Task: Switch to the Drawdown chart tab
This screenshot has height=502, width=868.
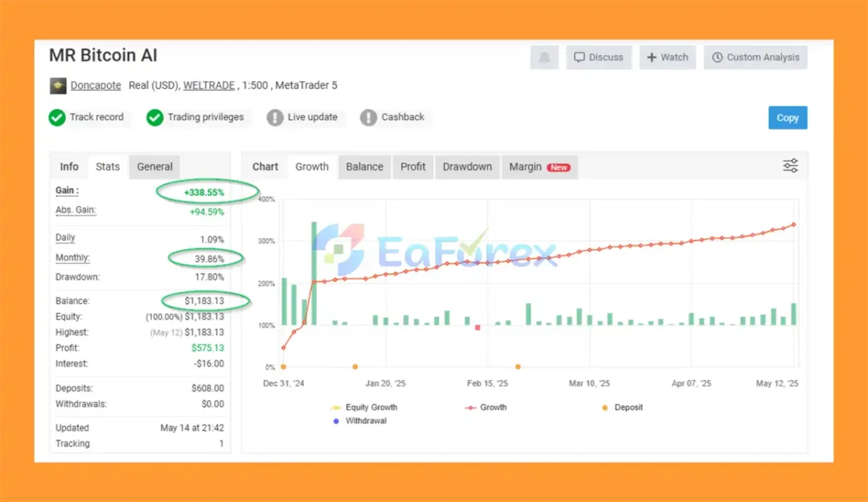Action: click(x=467, y=166)
